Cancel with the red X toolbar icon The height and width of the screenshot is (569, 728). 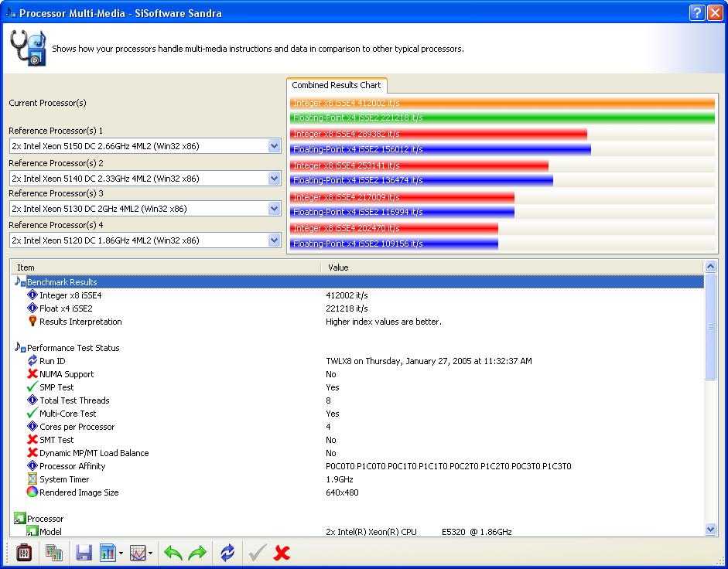[x=282, y=553]
